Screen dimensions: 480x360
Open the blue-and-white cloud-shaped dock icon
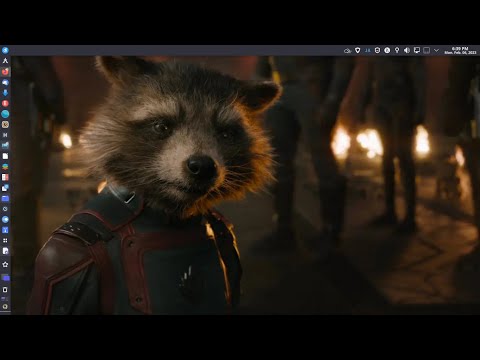click(x=5, y=82)
